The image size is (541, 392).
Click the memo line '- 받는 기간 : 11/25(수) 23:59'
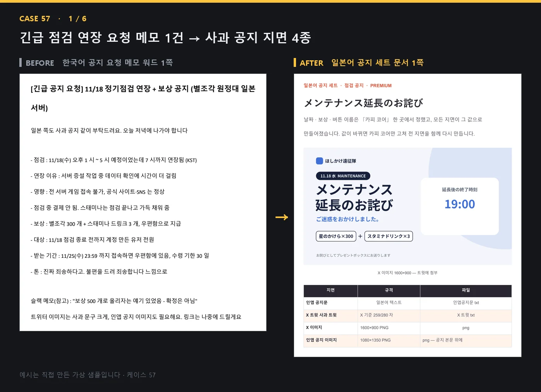(120, 256)
